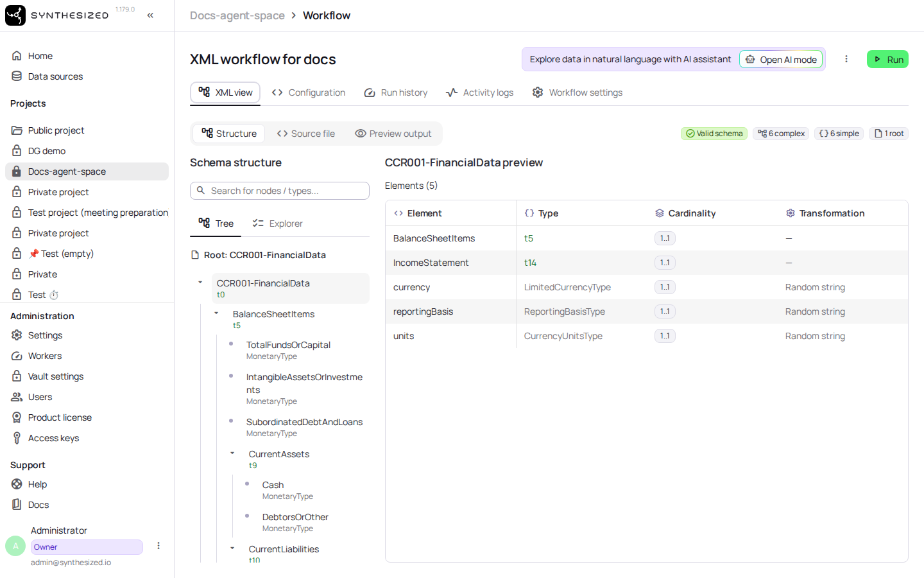Image resolution: width=924 pixels, height=578 pixels.
Task: Go to Docs-agent-space breadcrumb
Action: (x=237, y=15)
